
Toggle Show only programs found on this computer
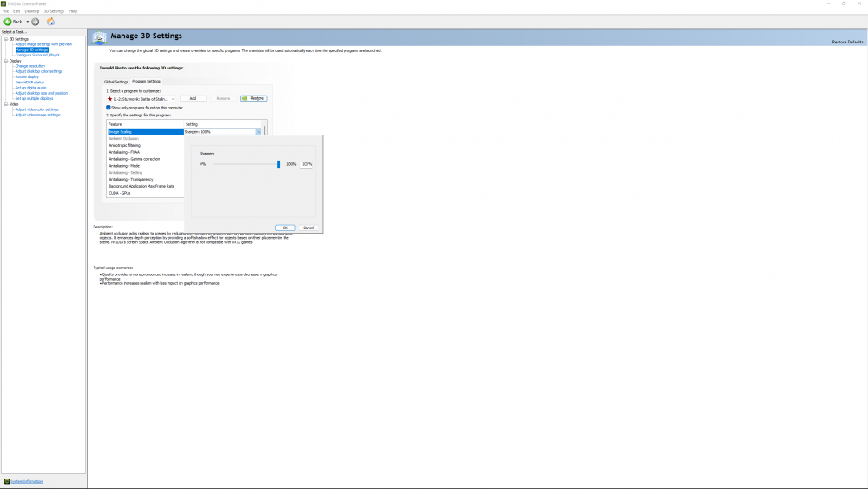[x=108, y=108]
